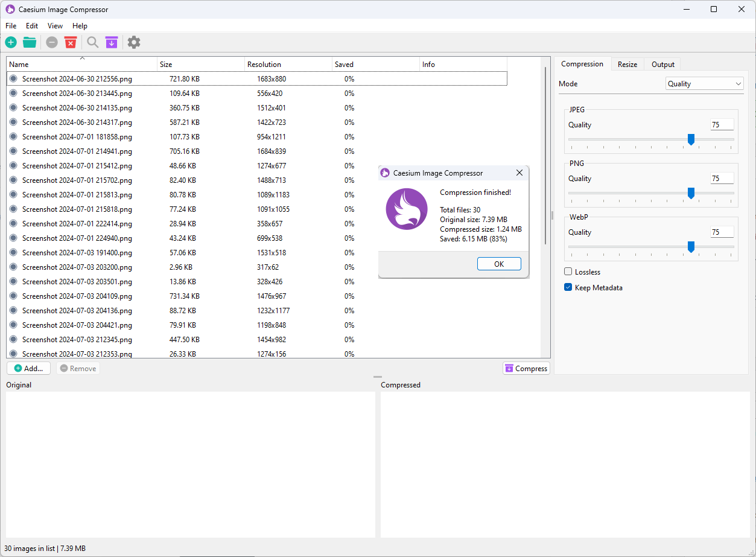This screenshot has height=557, width=756.
Task: Click the PNG Quality slider handle
Action: pyautogui.click(x=691, y=193)
